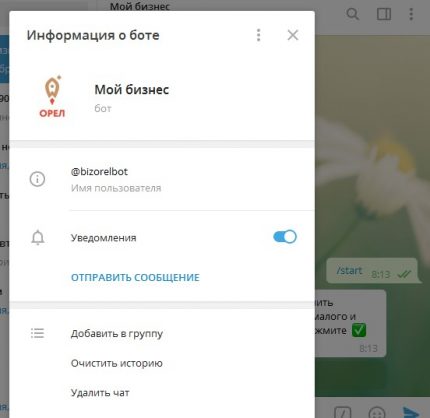Image resolution: width=430 pixels, height=418 pixels.
Task: Click the list icon beside Добавить в группу
Action: [x=37, y=333]
